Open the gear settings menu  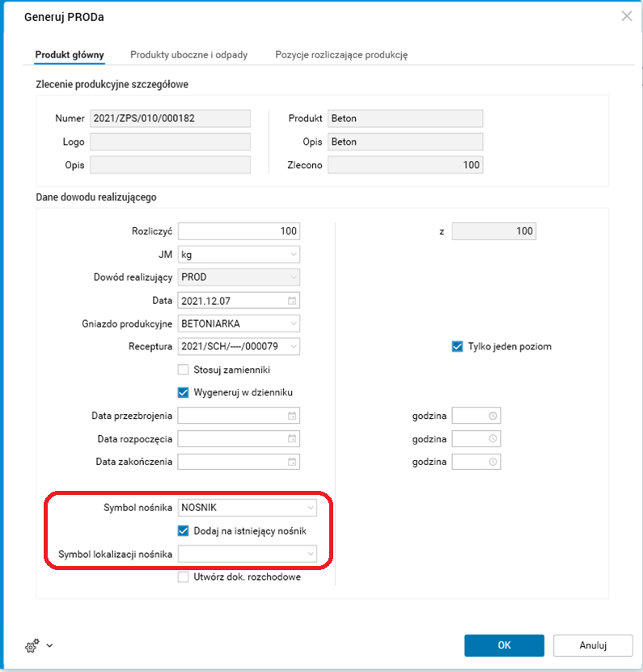(37, 646)
